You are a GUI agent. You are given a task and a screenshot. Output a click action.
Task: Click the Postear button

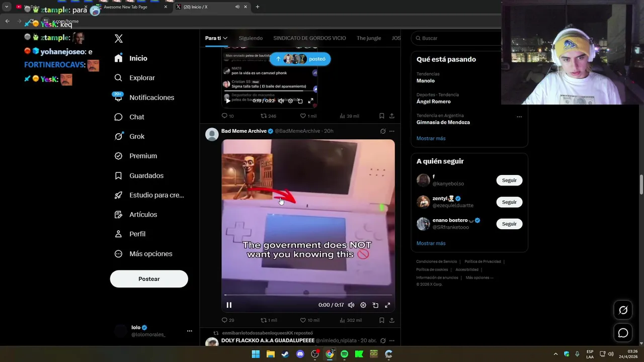click(x=149, y=279)
